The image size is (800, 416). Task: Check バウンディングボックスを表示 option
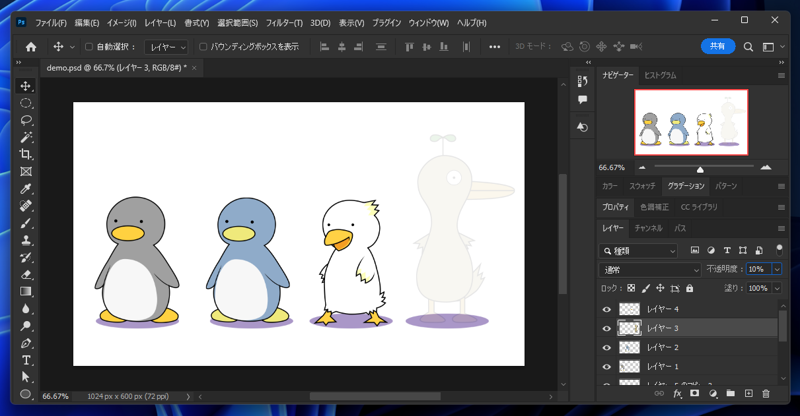203,47
